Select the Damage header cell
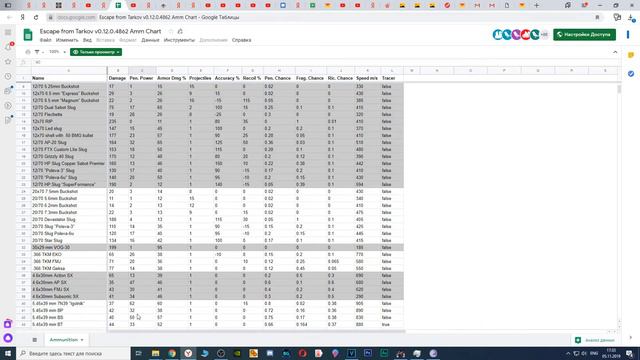 coord(118,78)
